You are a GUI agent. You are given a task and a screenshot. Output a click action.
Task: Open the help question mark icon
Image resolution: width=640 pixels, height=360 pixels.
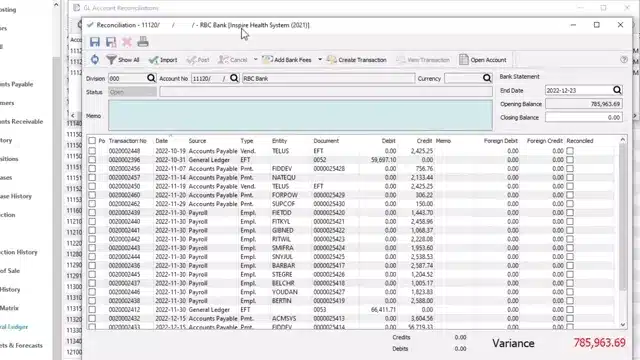624,60
